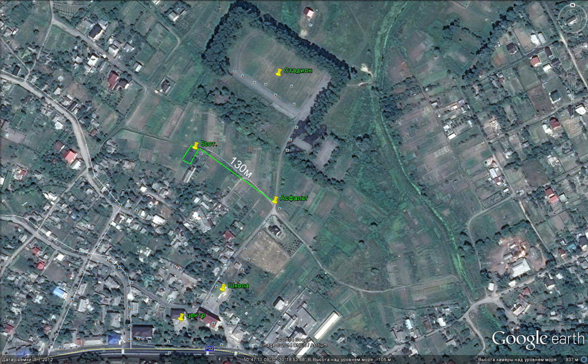Click the P02 road shield label
Screen dimensions: 588x364
pyautogui.click(x=210, y=348)
